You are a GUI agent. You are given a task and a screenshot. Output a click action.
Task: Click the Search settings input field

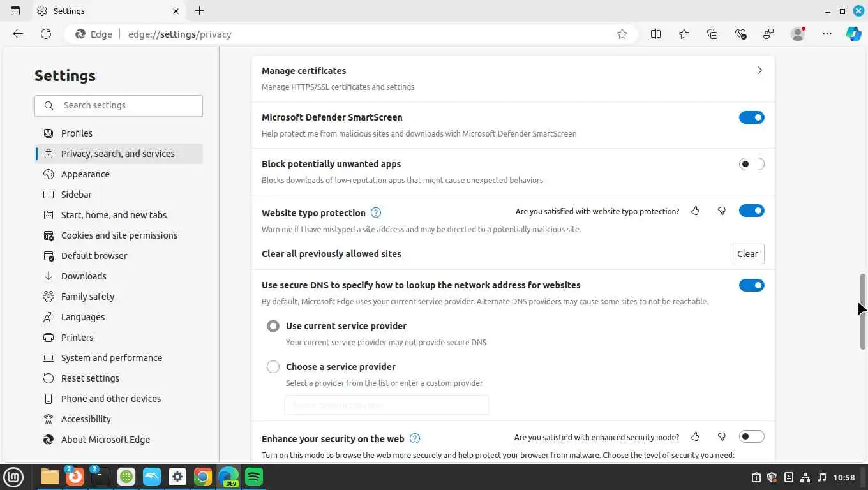tap(119, 106)
